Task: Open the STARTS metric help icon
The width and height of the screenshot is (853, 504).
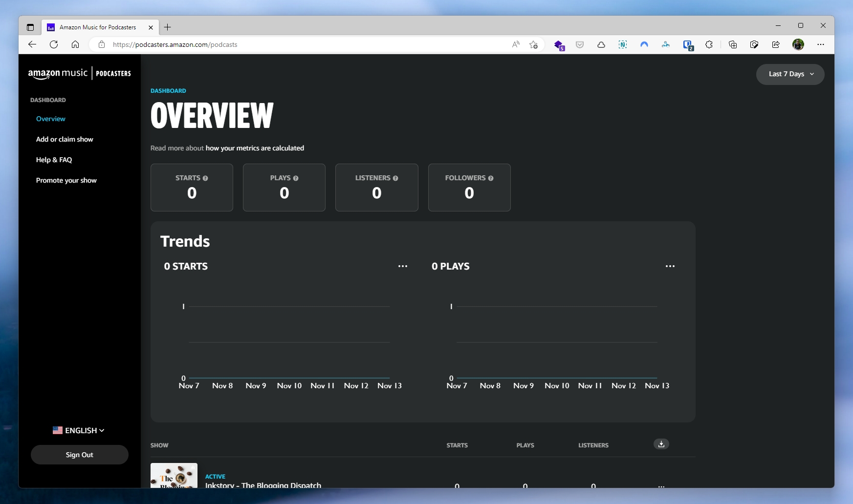Action: [x=205, y=178]
